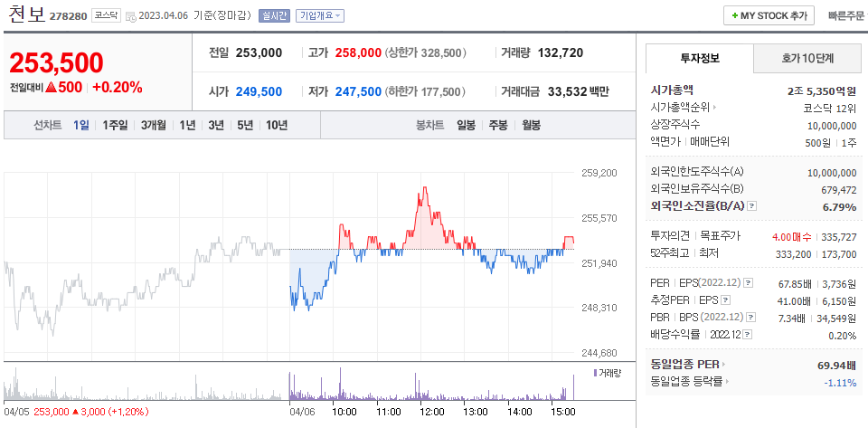
Task: Click the 거래량 legend in the volume chart
Action: [x=607, y=373]
